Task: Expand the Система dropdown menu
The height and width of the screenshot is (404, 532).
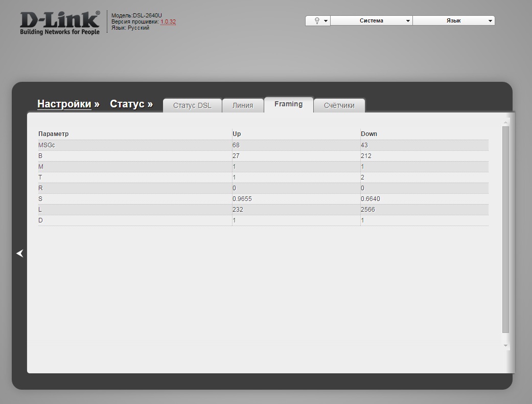Action: [x=372, y=20]
